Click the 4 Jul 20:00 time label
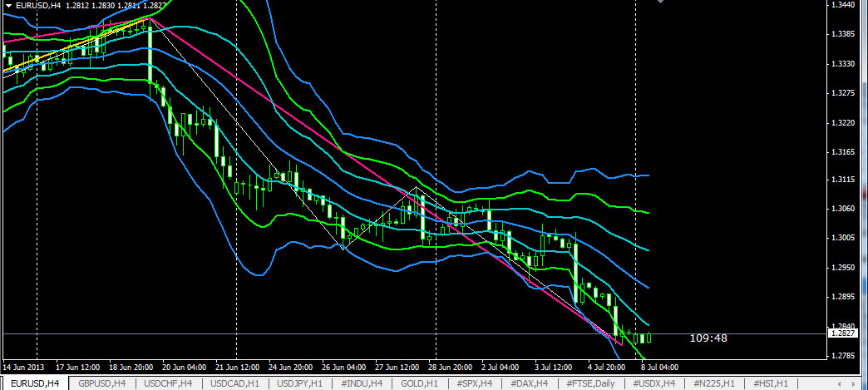The height and width of the screenshot is (390, 868). tap(607, 368)
